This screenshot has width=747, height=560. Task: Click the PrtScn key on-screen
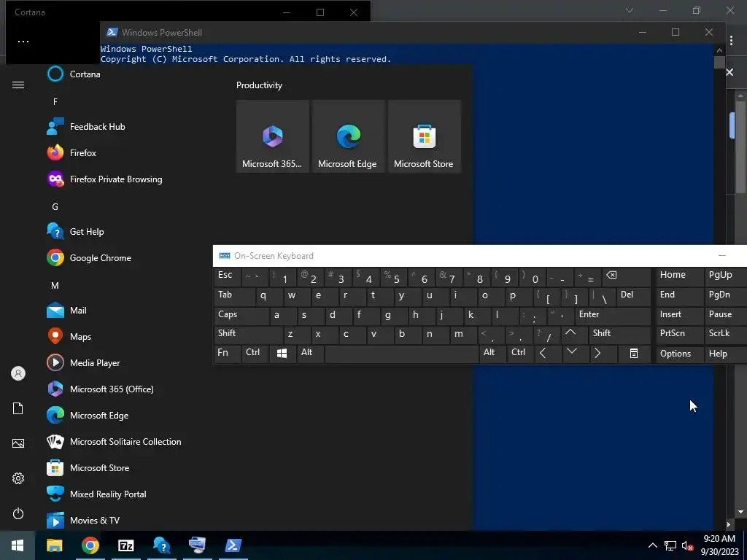tap(679, 335)
